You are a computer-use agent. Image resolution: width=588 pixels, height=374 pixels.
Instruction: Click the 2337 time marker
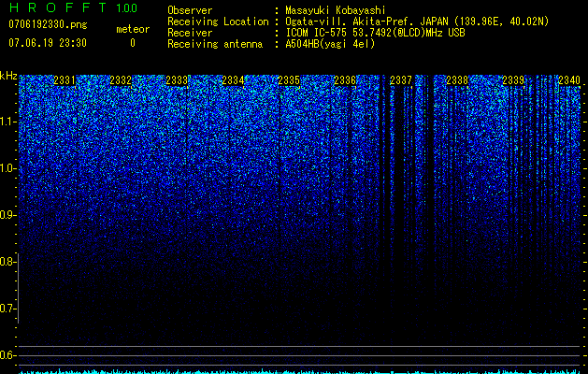click(401, 80)
